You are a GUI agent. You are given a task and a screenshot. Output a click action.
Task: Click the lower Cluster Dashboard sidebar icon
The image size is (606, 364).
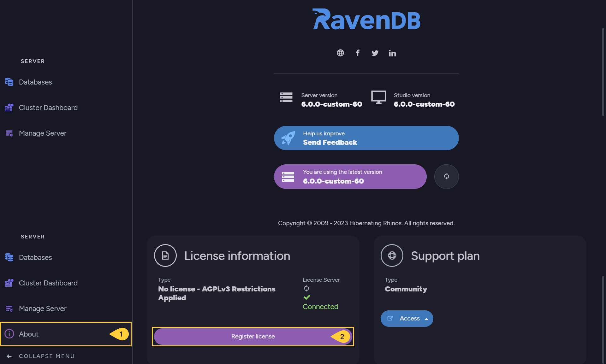click(x=9, y=283)
